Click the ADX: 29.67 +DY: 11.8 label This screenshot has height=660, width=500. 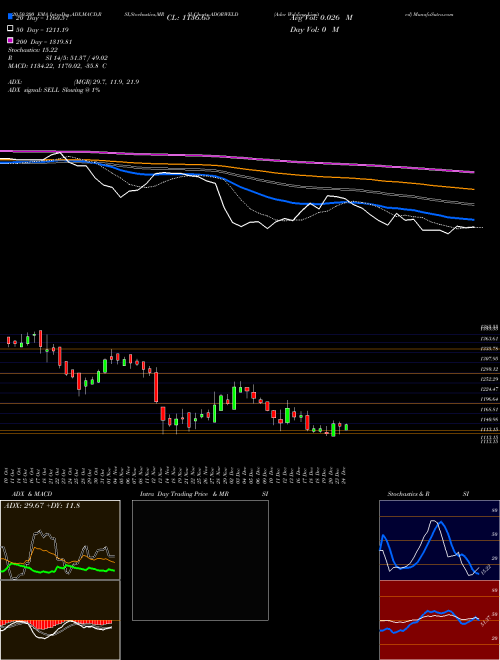[42, 506]
